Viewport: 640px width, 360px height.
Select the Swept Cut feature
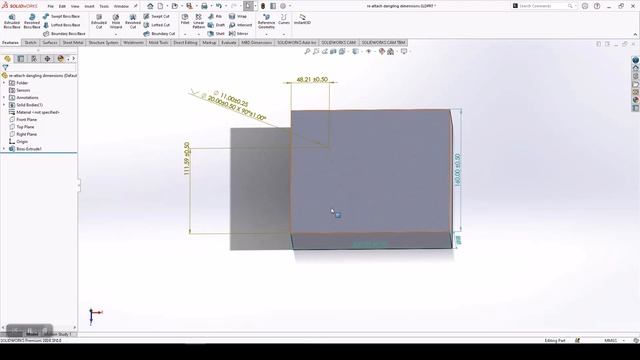click(156, 16)
